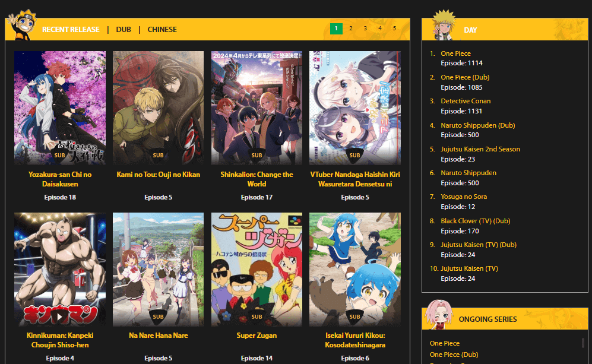592x364 pixels.
Task: Click Episode 6 under Isekai Yururi Kikou
Action: click(x=355, y=358)
